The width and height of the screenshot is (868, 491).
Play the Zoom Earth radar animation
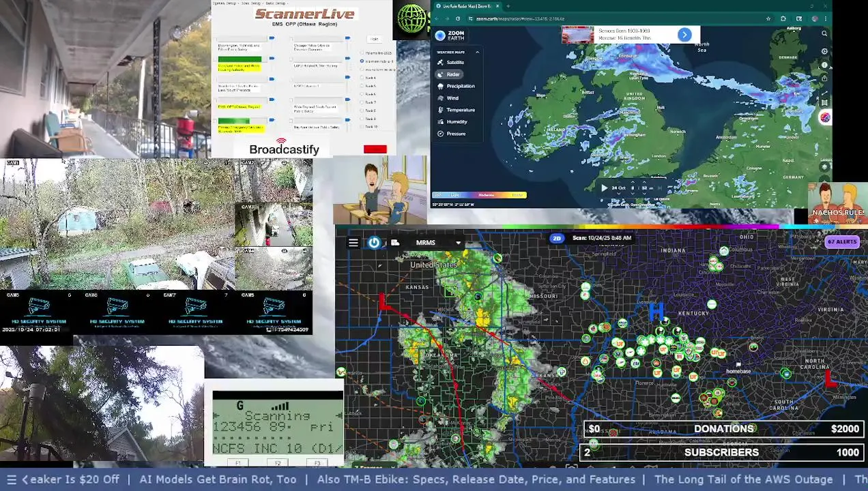604,188
